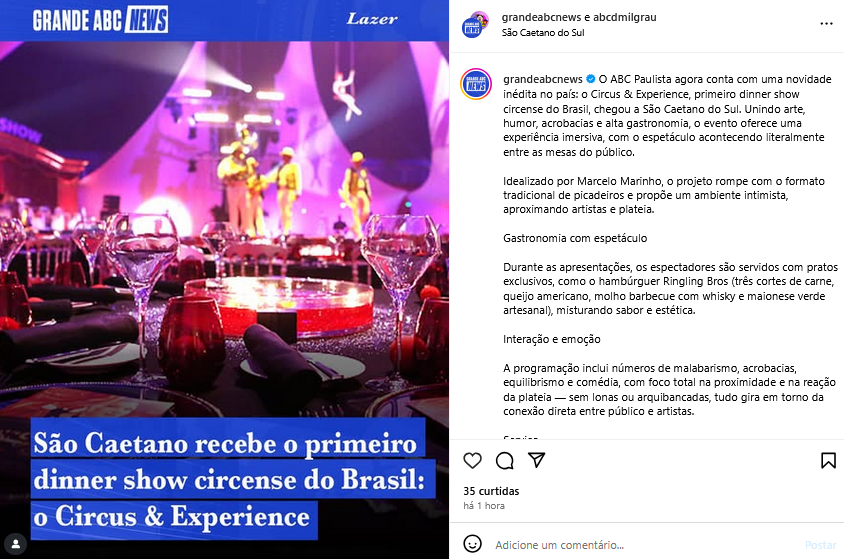Like the post with the heart icon
This screenshot has height=559, width=844.
(x=472, y=461)
